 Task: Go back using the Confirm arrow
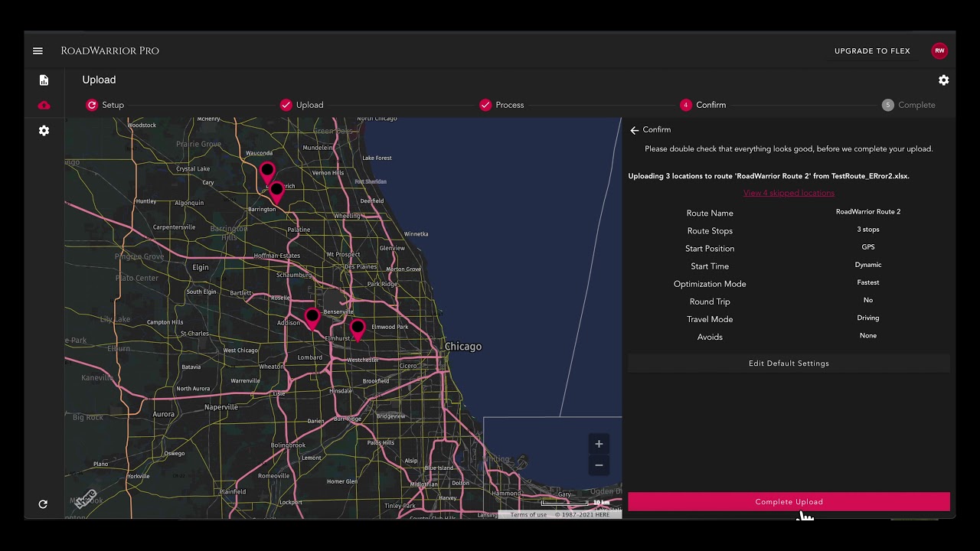[x=634, y=130]
